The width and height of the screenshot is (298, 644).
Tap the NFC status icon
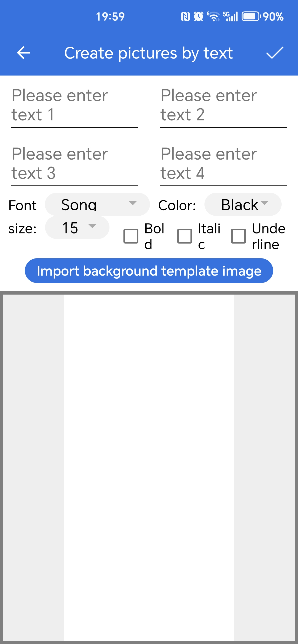185,17
